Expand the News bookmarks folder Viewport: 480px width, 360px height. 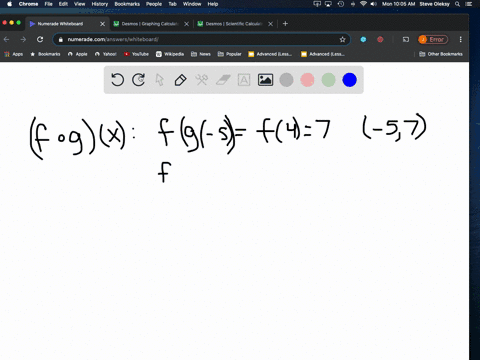tap(201, 54)
